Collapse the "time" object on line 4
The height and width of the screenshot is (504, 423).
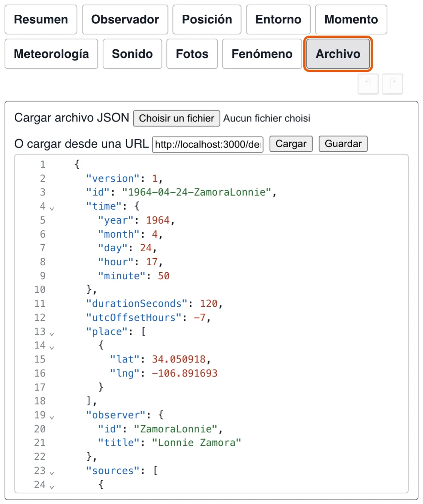[52, 208]
